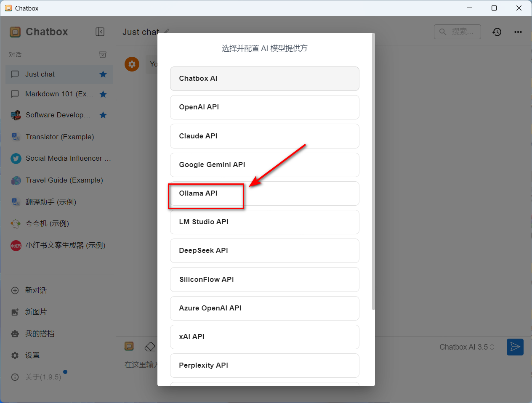Pick LM Studio API provider

pyautogui.click(x=265, y=222)
